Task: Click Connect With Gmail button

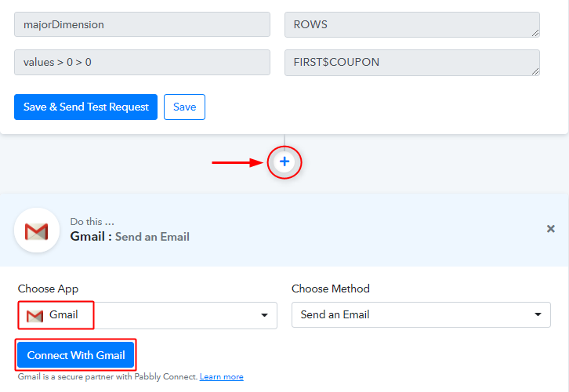Action: pyautogui.click(x=76, y=355)
